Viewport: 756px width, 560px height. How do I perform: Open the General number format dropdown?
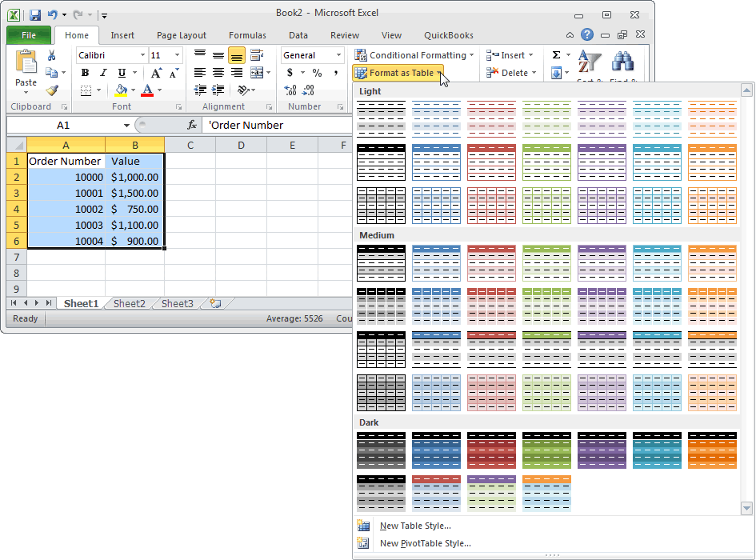pyautogui.click(x=338, y=55)
